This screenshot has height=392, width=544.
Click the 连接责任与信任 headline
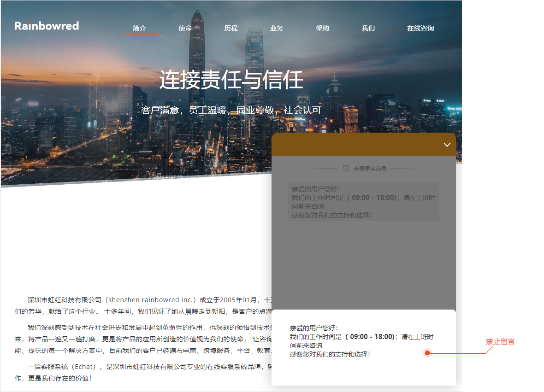pyautogui.click(x=231, y=80)
